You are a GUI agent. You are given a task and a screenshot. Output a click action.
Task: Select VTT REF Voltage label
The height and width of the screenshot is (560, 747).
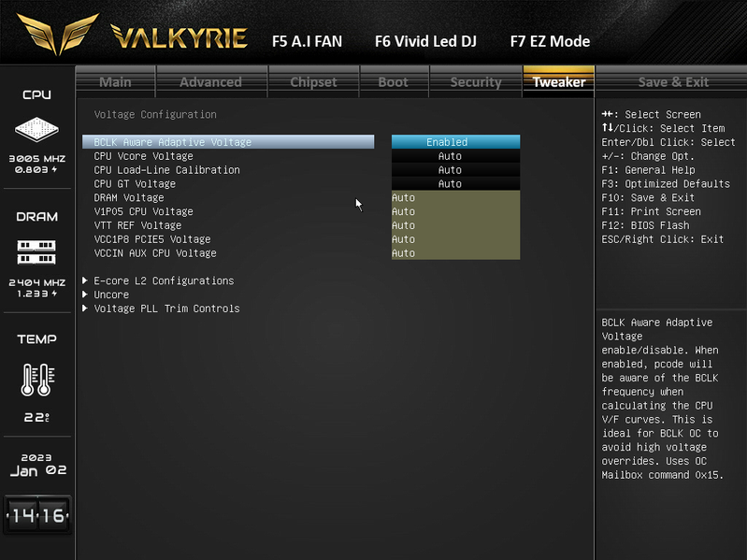click(x=137, y=225)
